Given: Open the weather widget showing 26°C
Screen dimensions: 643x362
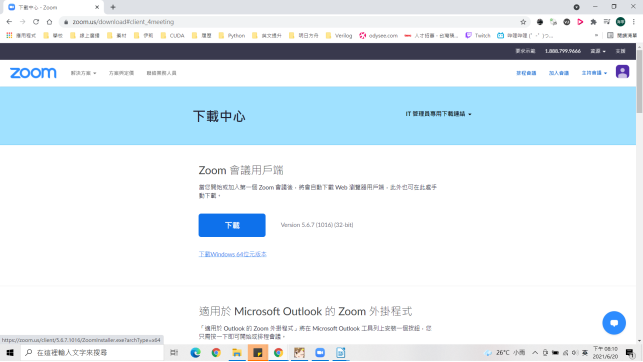Looking at the screenshot, I should (505, 353).
